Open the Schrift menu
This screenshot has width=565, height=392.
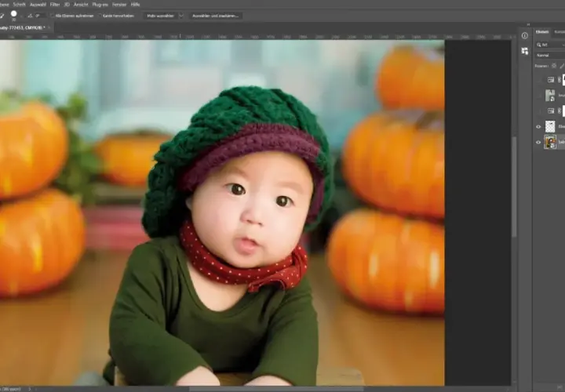pos(19,5)
